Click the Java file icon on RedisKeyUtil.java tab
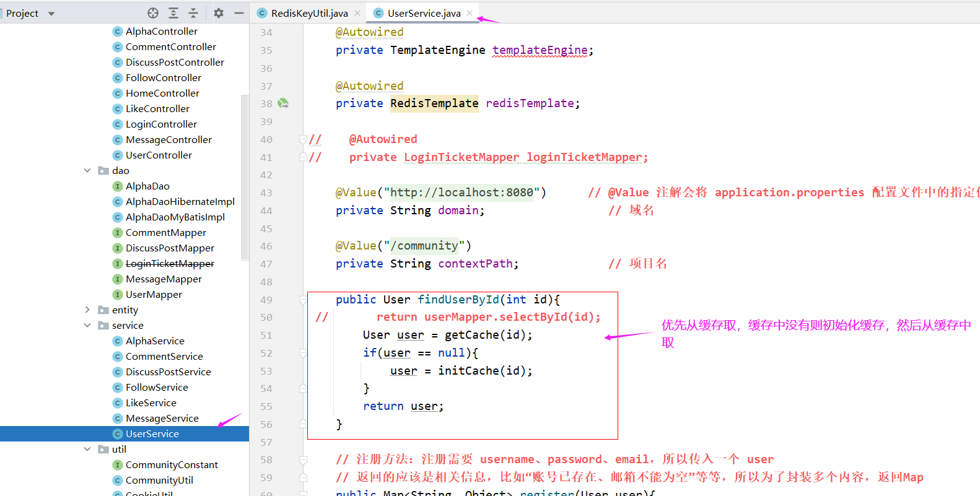Viewport: 980px width, 496px height. click(262, 13)
